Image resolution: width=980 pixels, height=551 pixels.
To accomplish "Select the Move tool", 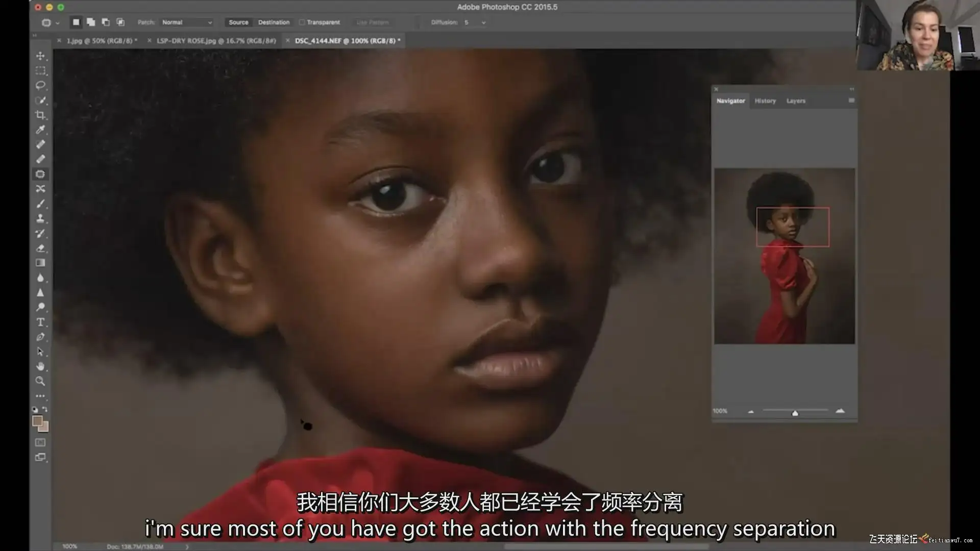I will pos(40,56).
